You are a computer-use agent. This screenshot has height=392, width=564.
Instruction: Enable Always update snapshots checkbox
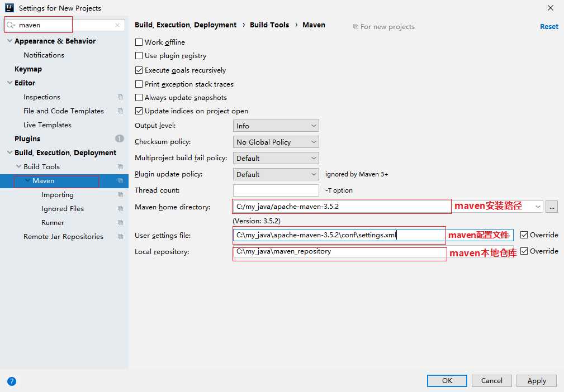pyautogui.click(x=139, y=98)
